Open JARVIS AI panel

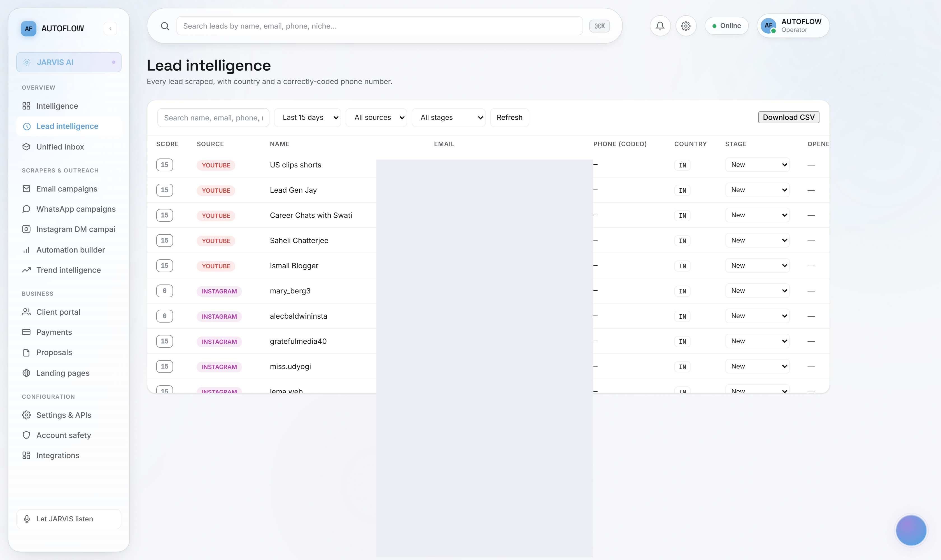69,62
